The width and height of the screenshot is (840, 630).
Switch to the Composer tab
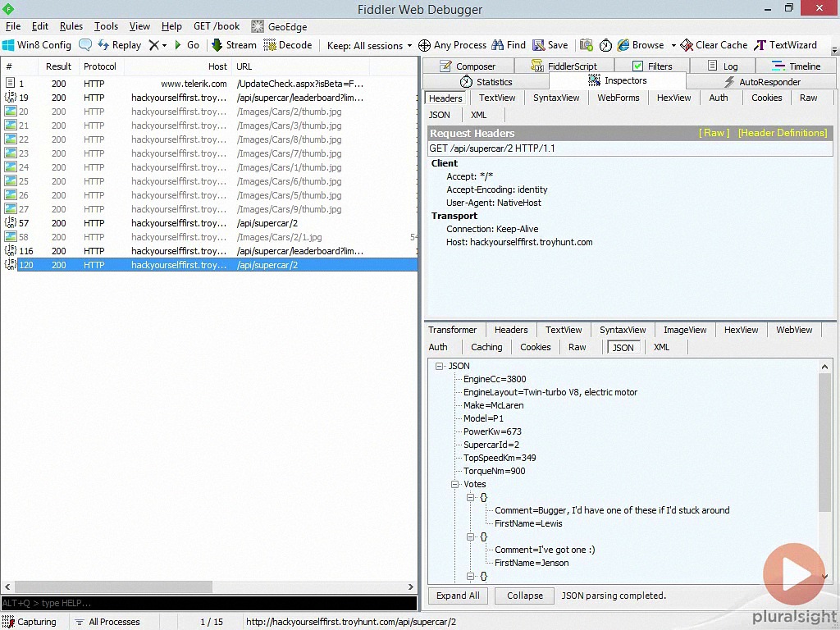(x=468, y=66)
